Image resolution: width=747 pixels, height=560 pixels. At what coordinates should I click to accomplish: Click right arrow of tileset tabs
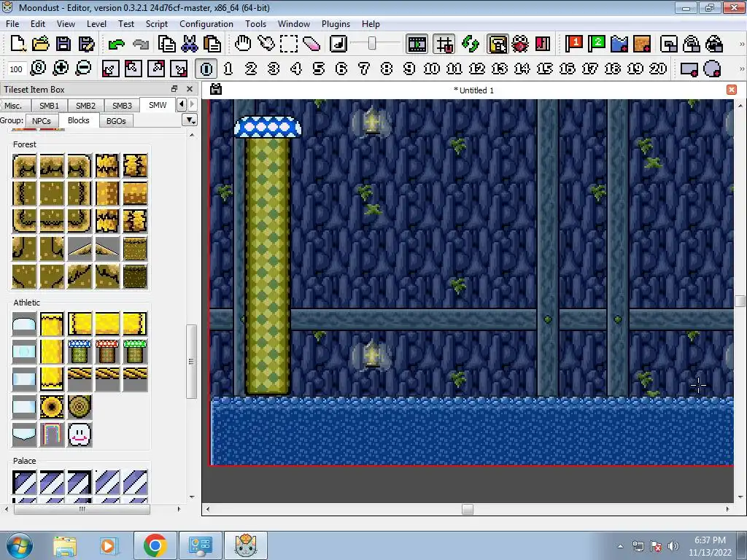point(192,104)
